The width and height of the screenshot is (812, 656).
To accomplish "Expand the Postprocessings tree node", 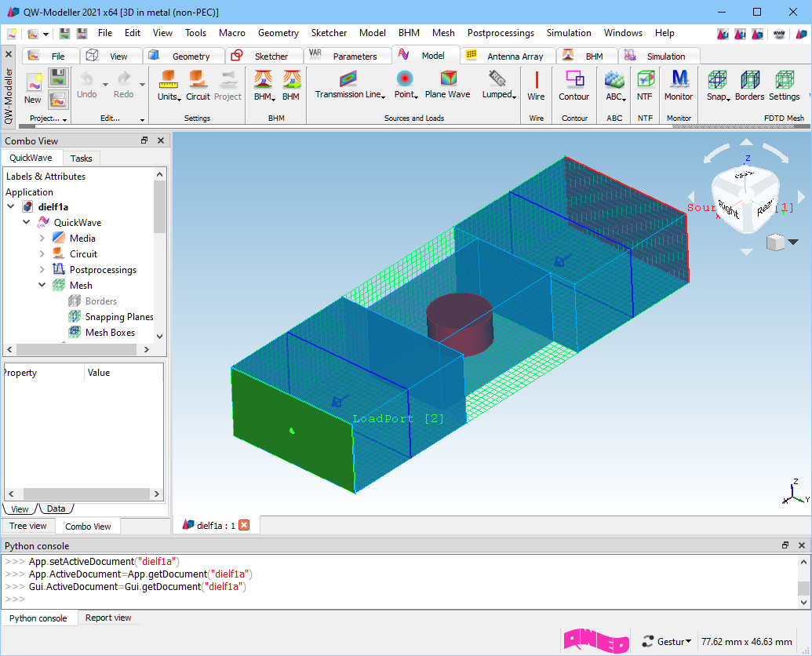I will 42,269.
